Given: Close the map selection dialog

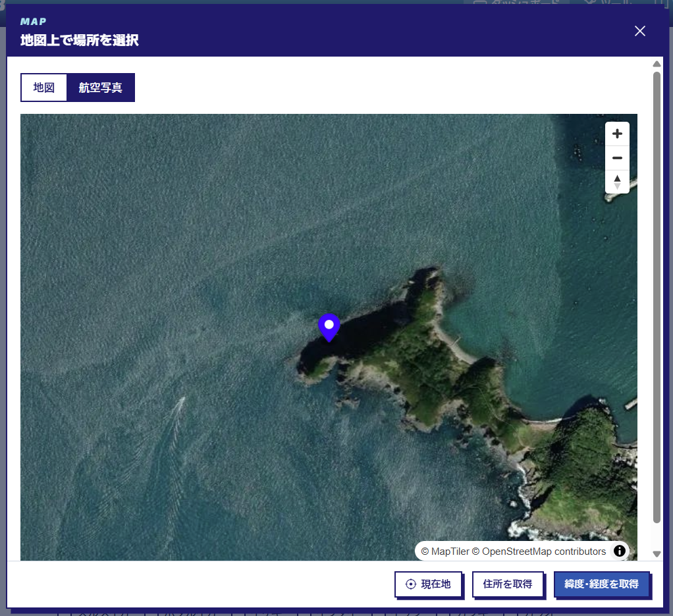Looking at the screenshot, I should [639, 31].
